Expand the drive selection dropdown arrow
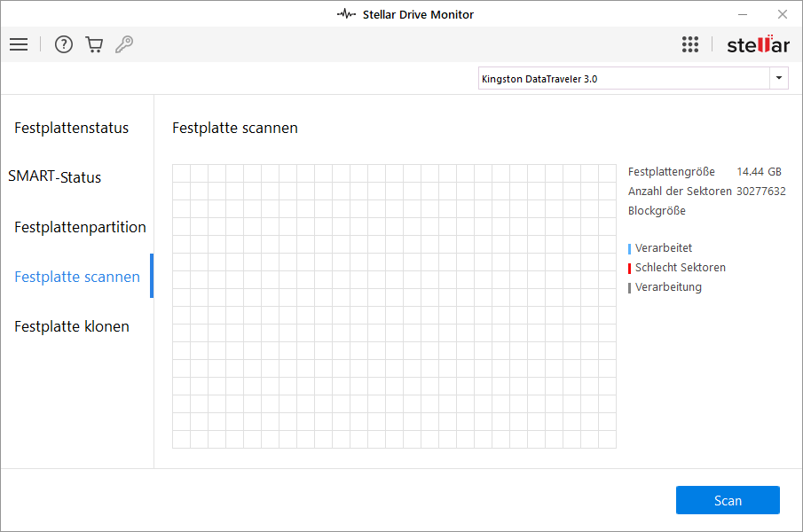 click(x=779, y=79)
